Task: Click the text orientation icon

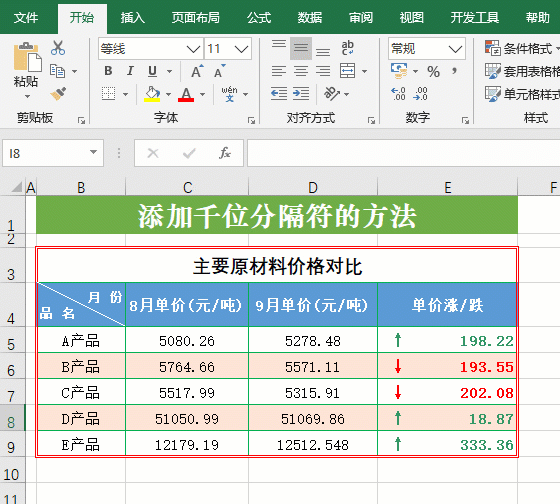Action: coord(331,94)
